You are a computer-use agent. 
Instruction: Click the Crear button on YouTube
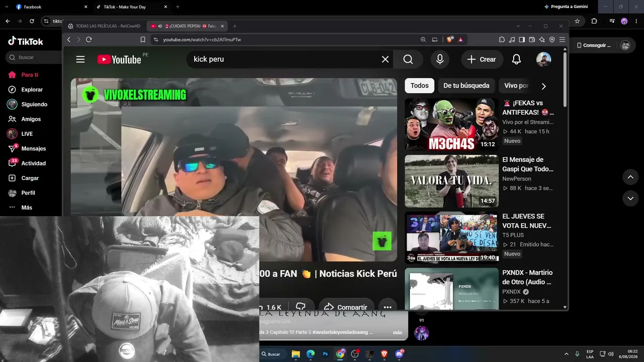tap(482, 59)
